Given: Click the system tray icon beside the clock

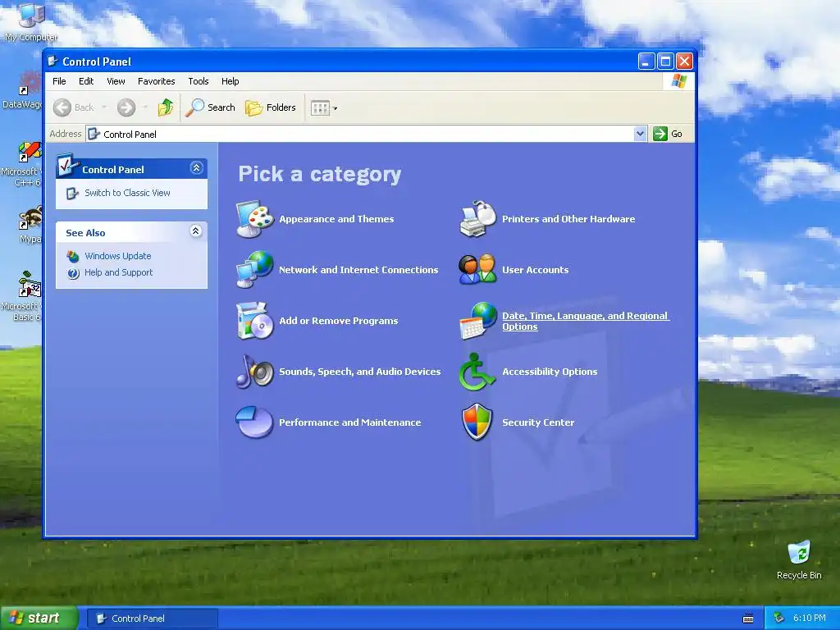Looking at the screenshot, I should tap(779, 618).
